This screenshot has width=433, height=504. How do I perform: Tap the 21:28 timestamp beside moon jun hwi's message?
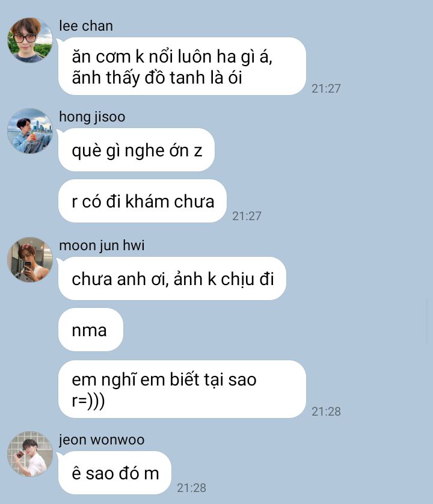point(326,411)
